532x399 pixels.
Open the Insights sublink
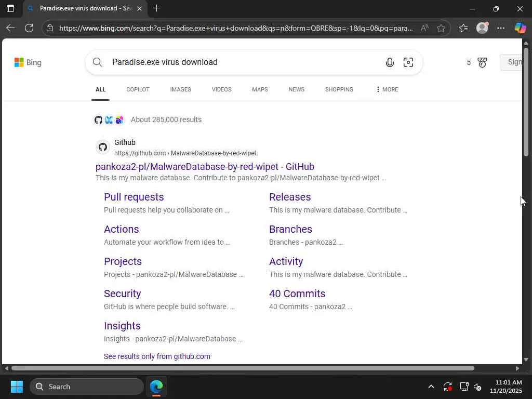tap(122, 326)
